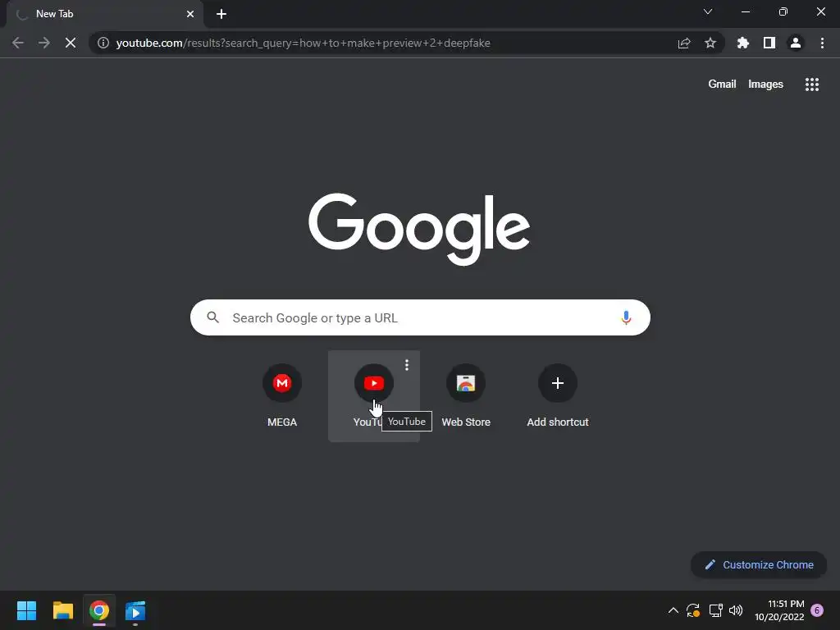Go forward to the next page
The image size is (840, 630).
[44, 43]
